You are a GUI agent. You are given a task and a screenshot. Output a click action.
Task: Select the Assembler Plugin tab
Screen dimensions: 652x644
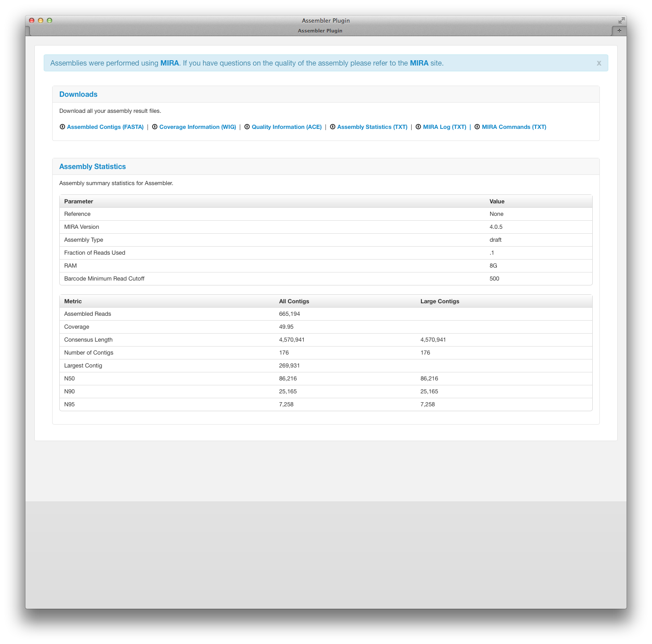point(320,31)
